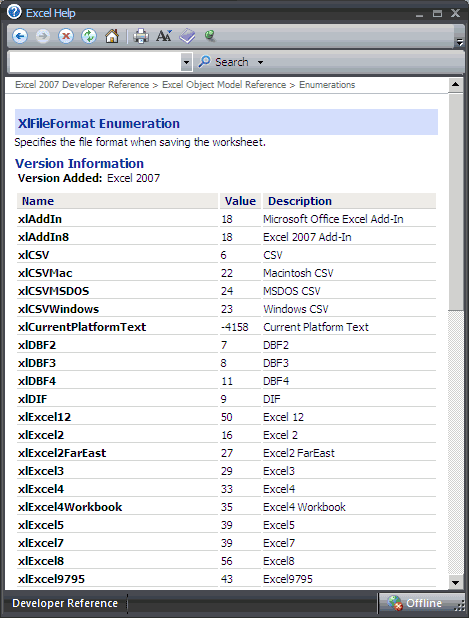Select the xlExcel4Workbook row name
The height and width of the screenshot is (618, 469).
[x=70, y=507]
